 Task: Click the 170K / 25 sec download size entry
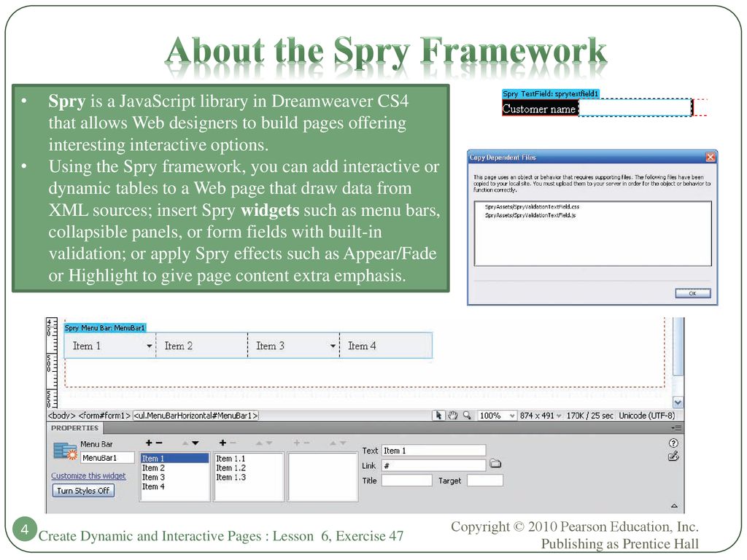click(x=589, y=415)
